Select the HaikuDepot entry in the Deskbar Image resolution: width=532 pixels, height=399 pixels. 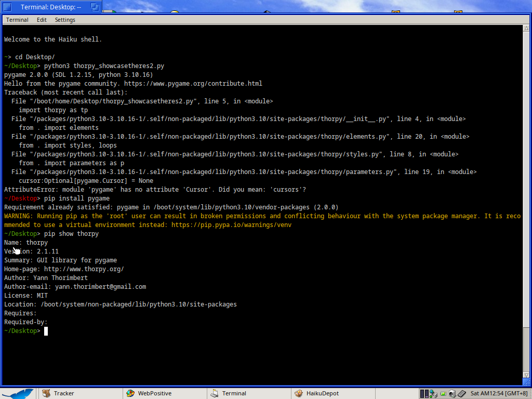pos(317,393)
